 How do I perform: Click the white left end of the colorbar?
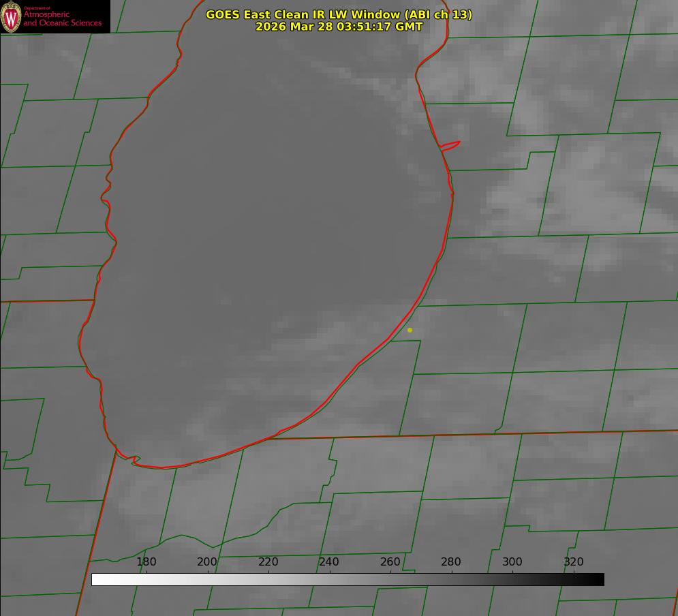point(97,579)
